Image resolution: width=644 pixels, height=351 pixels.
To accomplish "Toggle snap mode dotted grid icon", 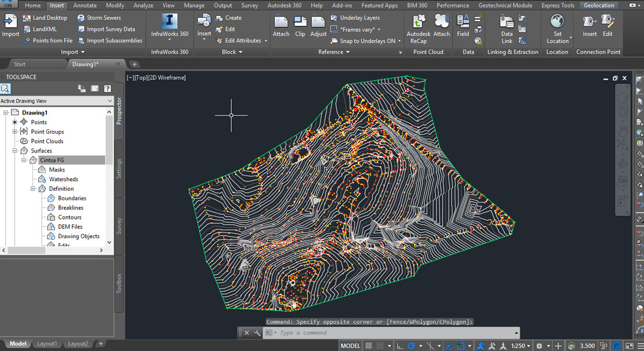I will coord(380,345).
